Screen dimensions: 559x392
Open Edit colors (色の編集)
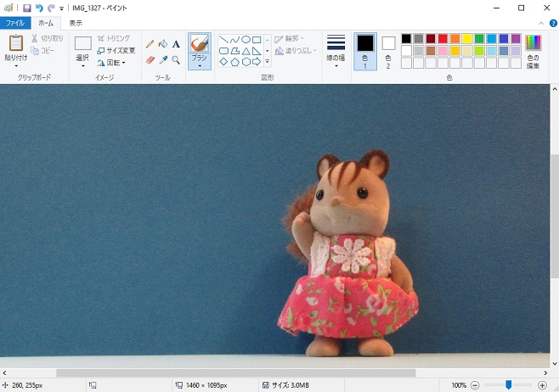click(533, 52)
